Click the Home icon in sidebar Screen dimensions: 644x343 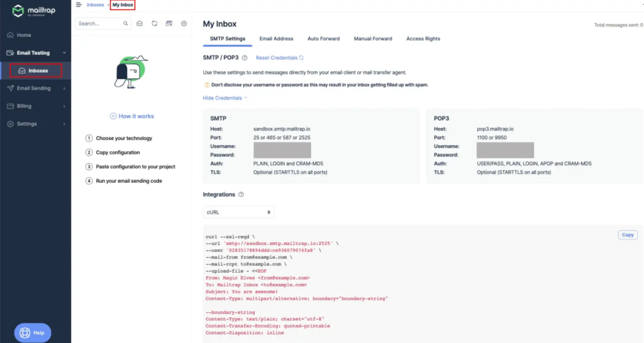[10, 35]
